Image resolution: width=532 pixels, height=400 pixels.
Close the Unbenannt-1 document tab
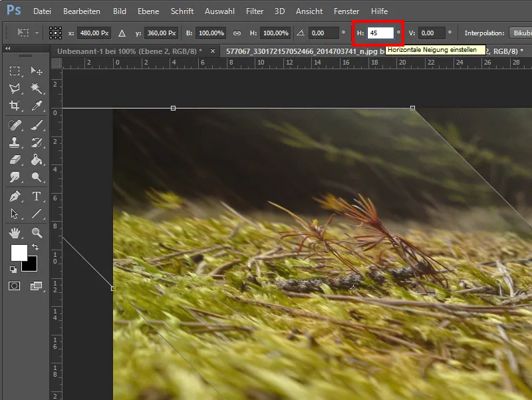pos(213,51)
